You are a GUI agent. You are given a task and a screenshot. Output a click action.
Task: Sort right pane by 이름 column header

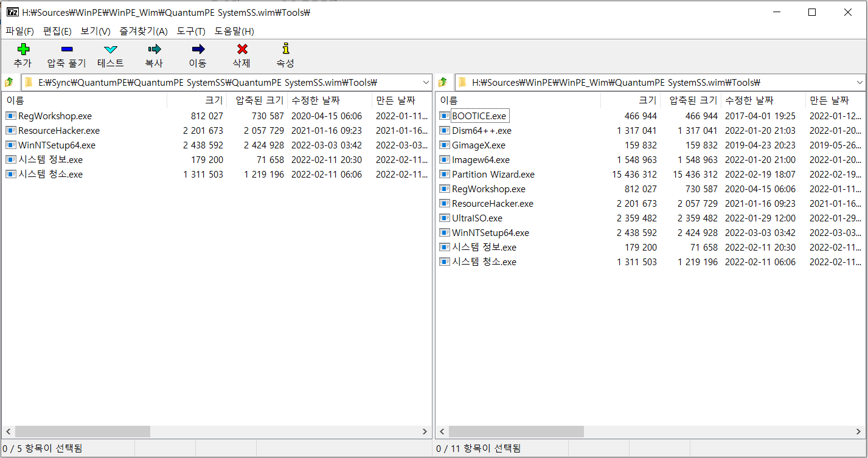518,100
